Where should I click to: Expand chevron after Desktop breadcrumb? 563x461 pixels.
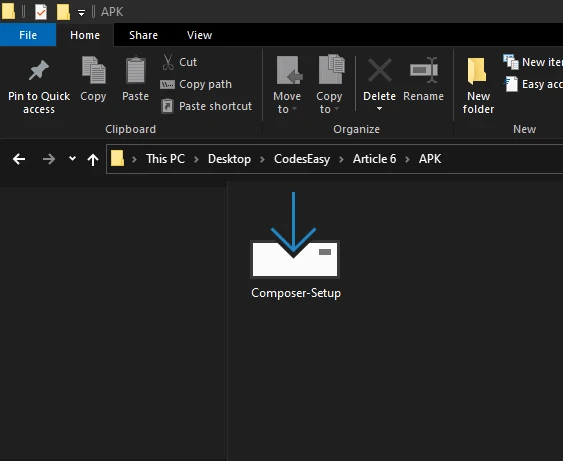click(262, 159)
